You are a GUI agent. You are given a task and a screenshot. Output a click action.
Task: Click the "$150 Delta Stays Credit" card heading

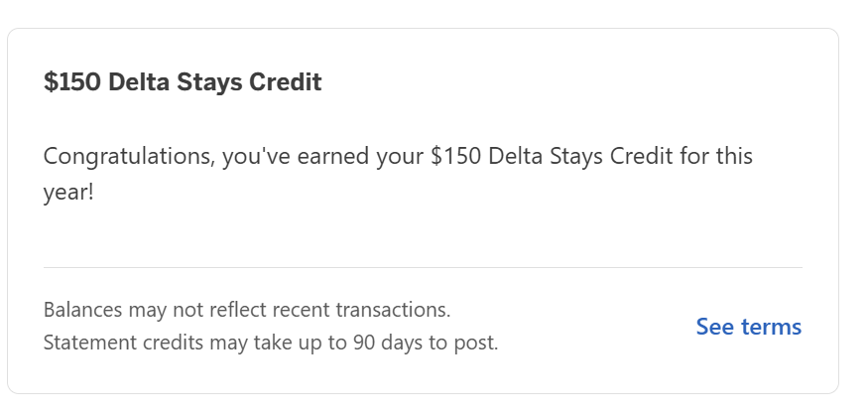click(x=183, y=82)
